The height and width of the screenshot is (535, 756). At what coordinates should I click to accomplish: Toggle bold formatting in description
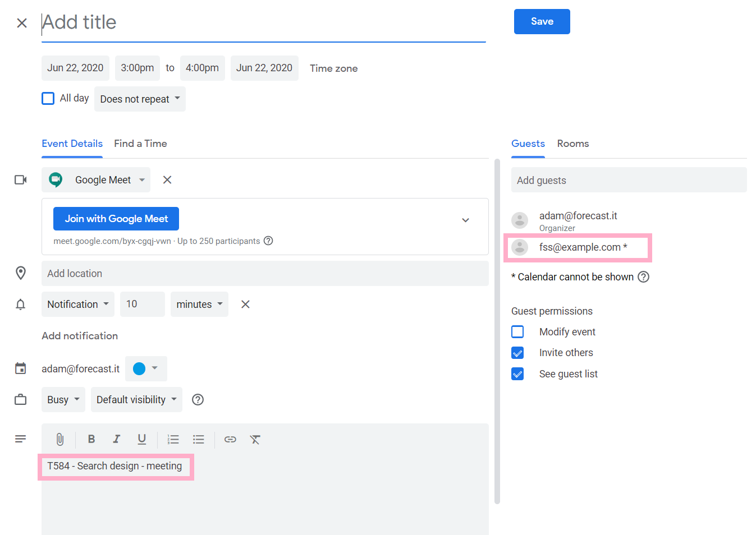coord(91,439)
